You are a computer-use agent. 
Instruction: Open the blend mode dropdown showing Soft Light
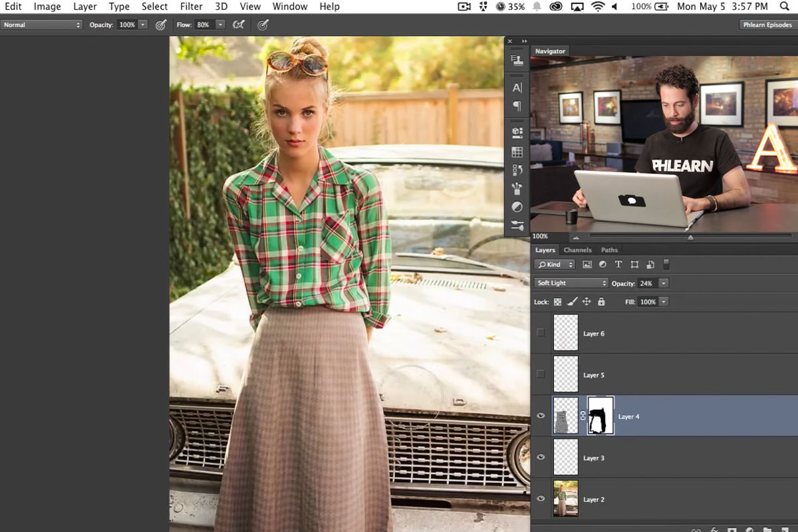(570, 283)
